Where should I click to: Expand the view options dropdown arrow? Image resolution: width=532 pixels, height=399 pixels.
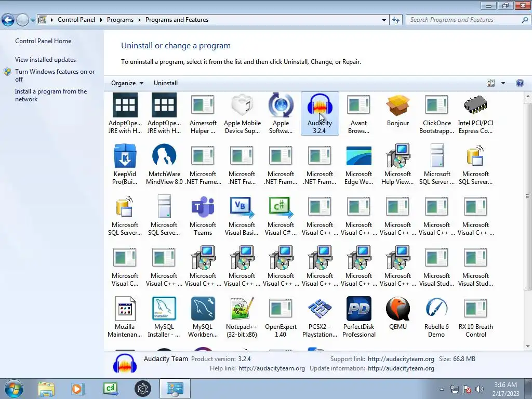pos(503,83)
